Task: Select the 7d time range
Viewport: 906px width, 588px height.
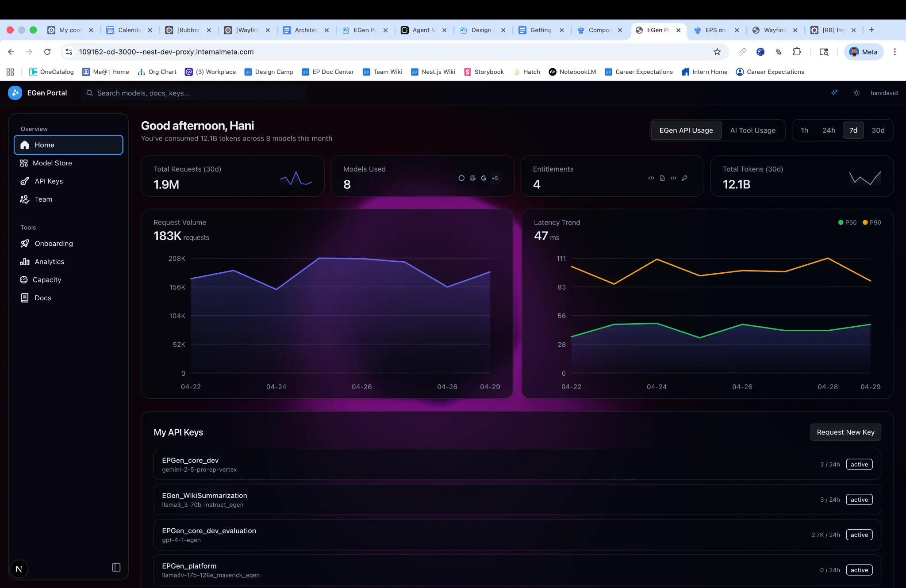Action: click(853, 130)
